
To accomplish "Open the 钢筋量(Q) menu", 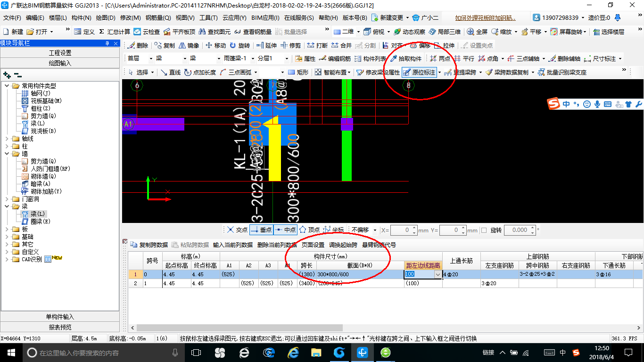I will [158, 17].
